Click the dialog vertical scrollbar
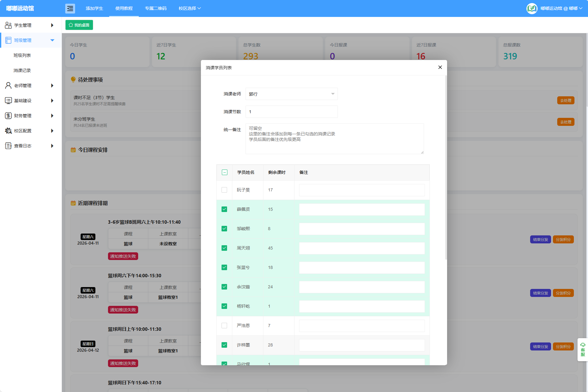Image resolution: width=588 pixels, height=392 pixels. (446, 168)
